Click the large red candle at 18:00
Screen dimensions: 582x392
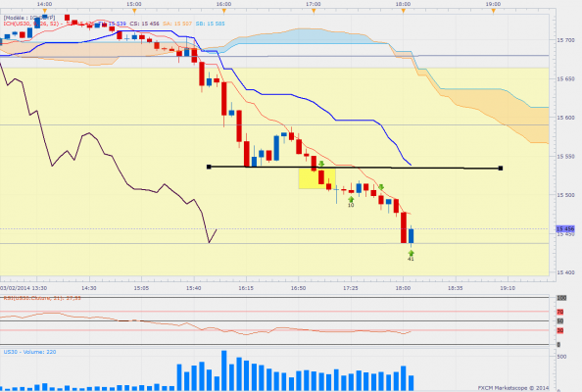(404, 227)
